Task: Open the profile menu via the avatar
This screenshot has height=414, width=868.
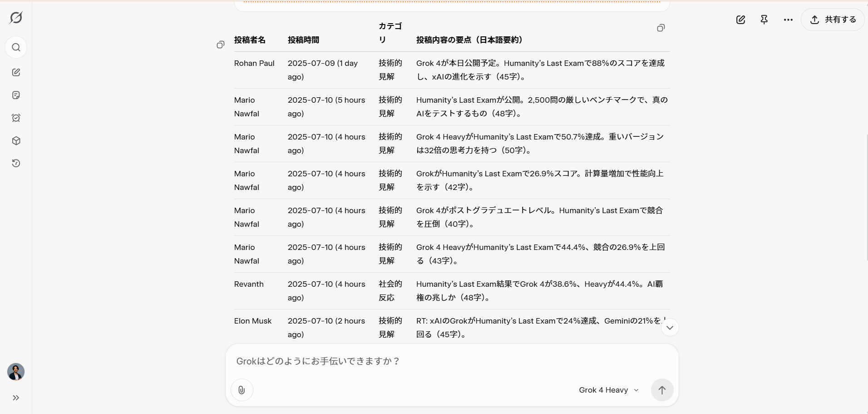Action: 16,372
